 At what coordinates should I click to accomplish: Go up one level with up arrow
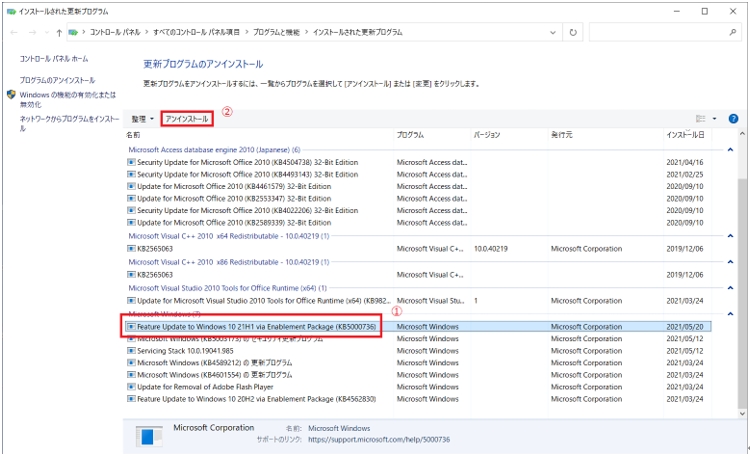[59, 33]
